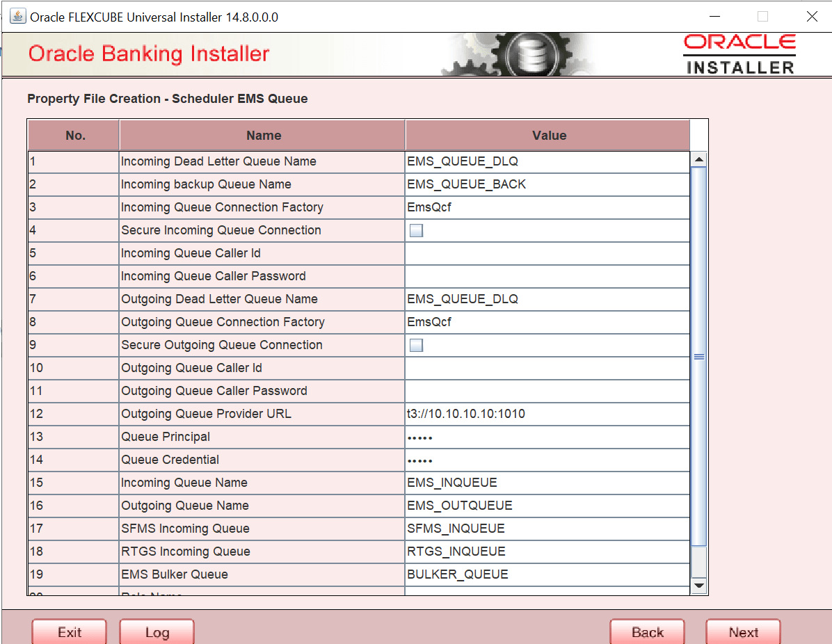Viewport: 832px width, 644px height.
Task: Go Back to previous installer screen
Action: click(x=648, y=631)
